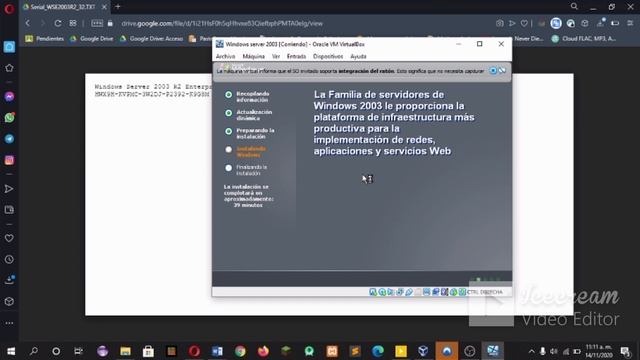Take a snapshot with the camera icon
Image resolution: width=640 pixels, height=360 pixels.
click(x=500, y=23)
